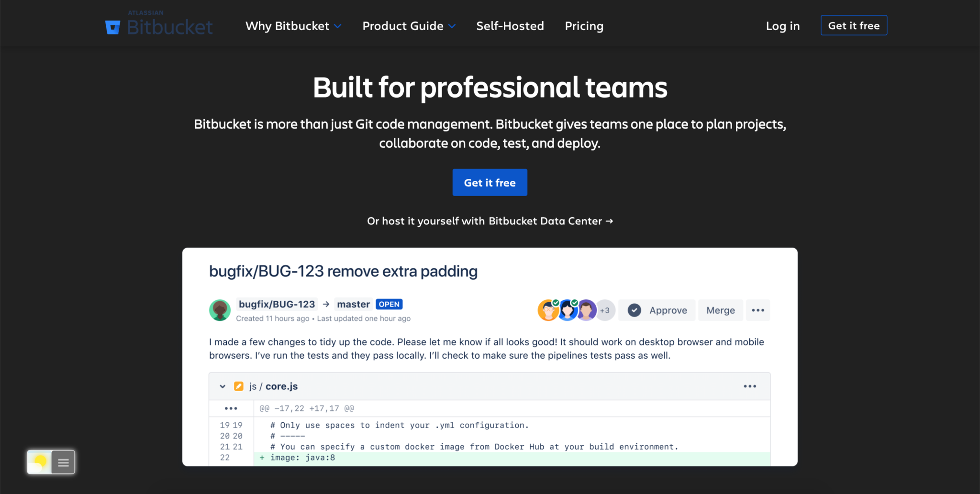The image size is (980, 494).
Task: Click the arrow between bugfix/BUG-123 and master
Action: 326,304
